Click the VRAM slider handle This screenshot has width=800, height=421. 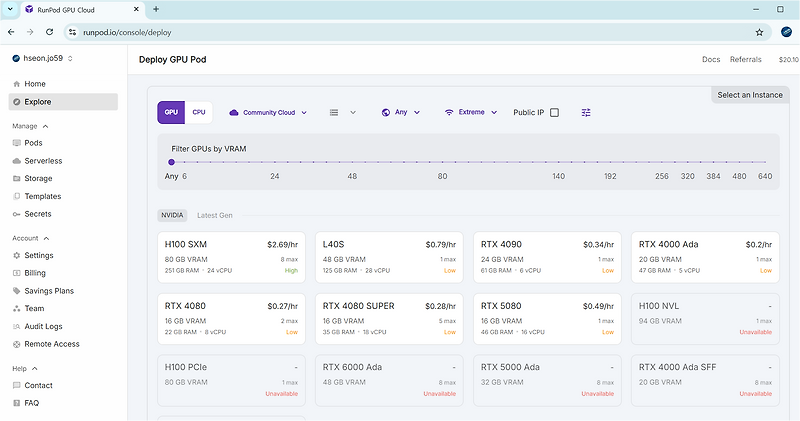(x=171, y=162)
